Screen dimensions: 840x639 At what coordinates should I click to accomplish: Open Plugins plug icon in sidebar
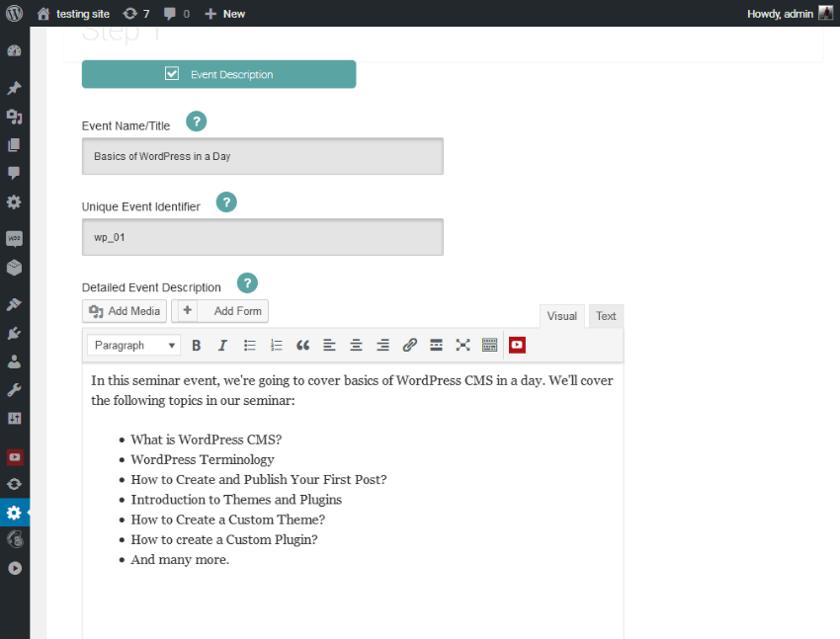[15, 334]
